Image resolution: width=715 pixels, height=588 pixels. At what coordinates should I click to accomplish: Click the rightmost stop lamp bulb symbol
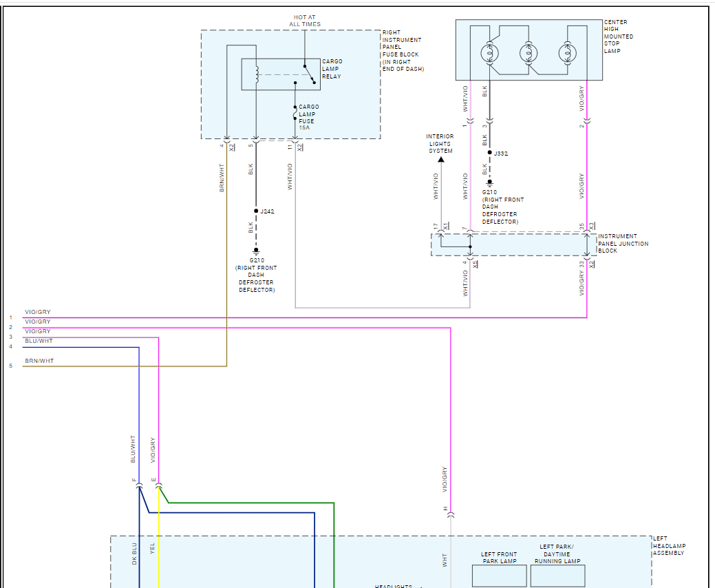(x=567, y=53)
